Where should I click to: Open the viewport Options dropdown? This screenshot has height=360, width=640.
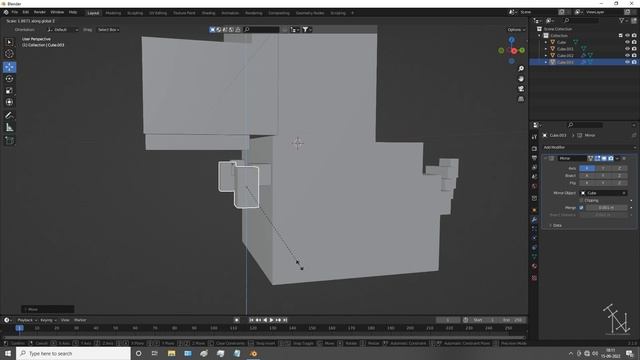pyautogui.click(x=516, y=30)
